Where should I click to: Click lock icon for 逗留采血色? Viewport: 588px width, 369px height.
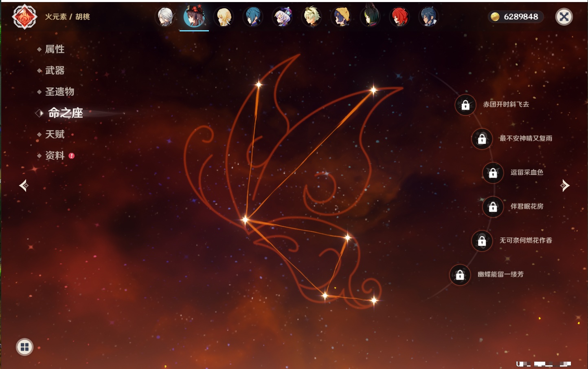point(493,173)
